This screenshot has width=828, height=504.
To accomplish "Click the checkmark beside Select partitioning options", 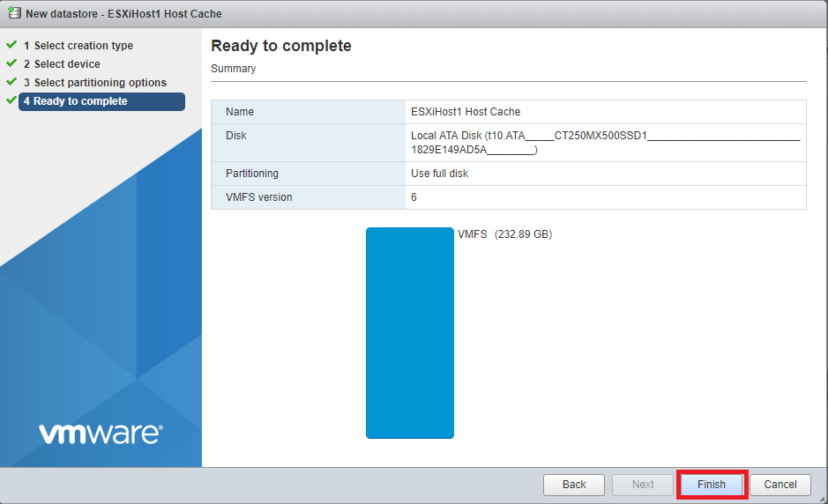I will pyautogui.click(x=11, y=82).
